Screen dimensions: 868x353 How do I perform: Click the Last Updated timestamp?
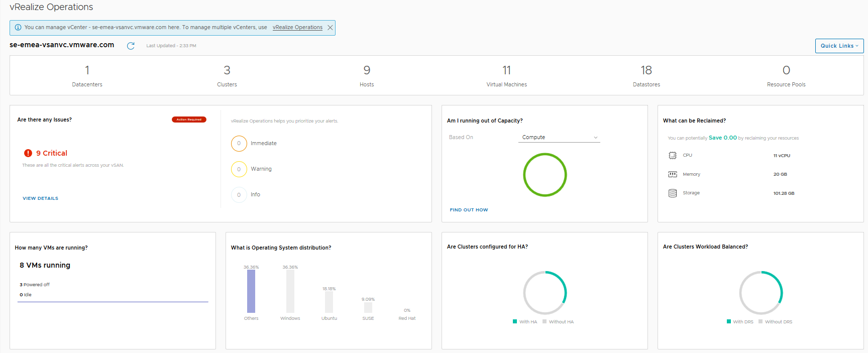[171, 46]
